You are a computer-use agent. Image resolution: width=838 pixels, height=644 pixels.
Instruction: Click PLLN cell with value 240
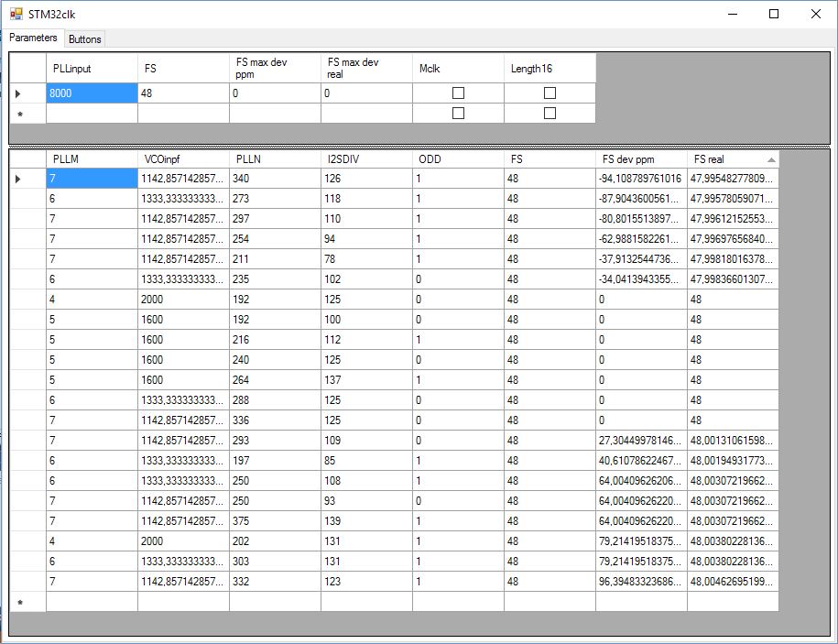point(275,360)
